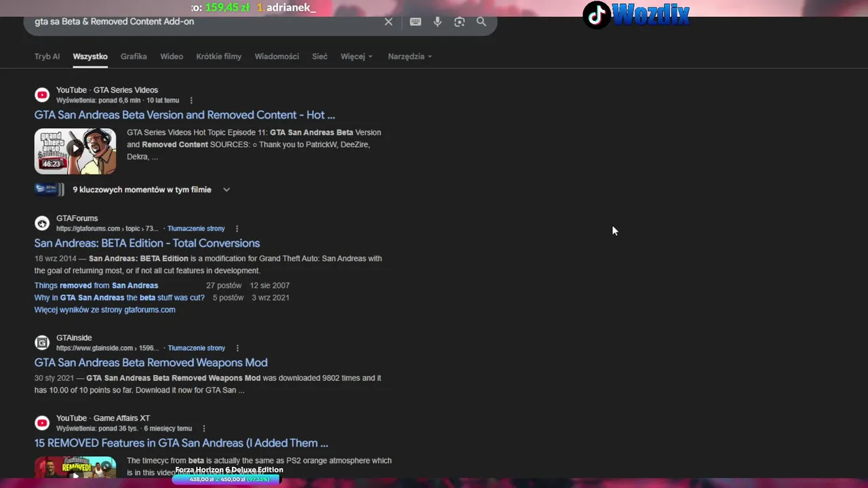Click the YouTube favicon for Game Affairs XT

42,423
